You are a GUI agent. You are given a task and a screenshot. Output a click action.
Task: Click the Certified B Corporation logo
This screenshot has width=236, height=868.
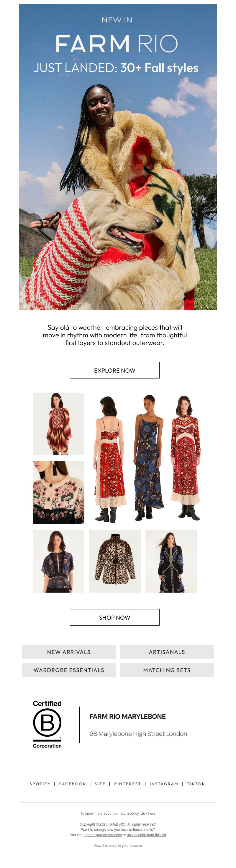(x=47, y=724)
